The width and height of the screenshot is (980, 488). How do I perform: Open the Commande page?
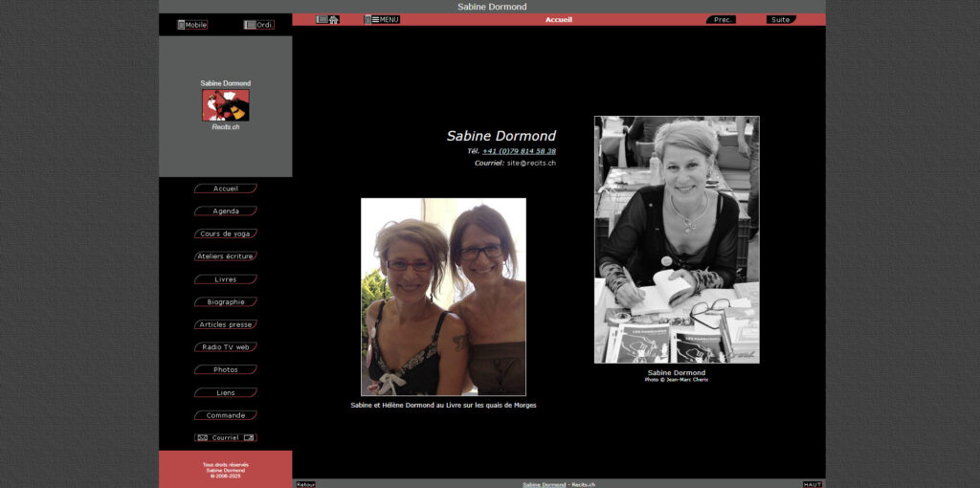pyautogui.click(x=226, y=415)
